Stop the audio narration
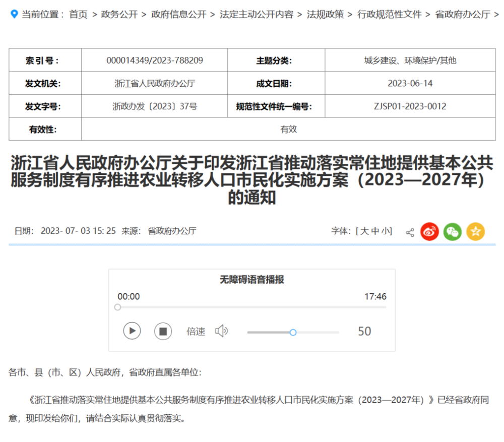 pyautogui.click(x=163, y=331)
